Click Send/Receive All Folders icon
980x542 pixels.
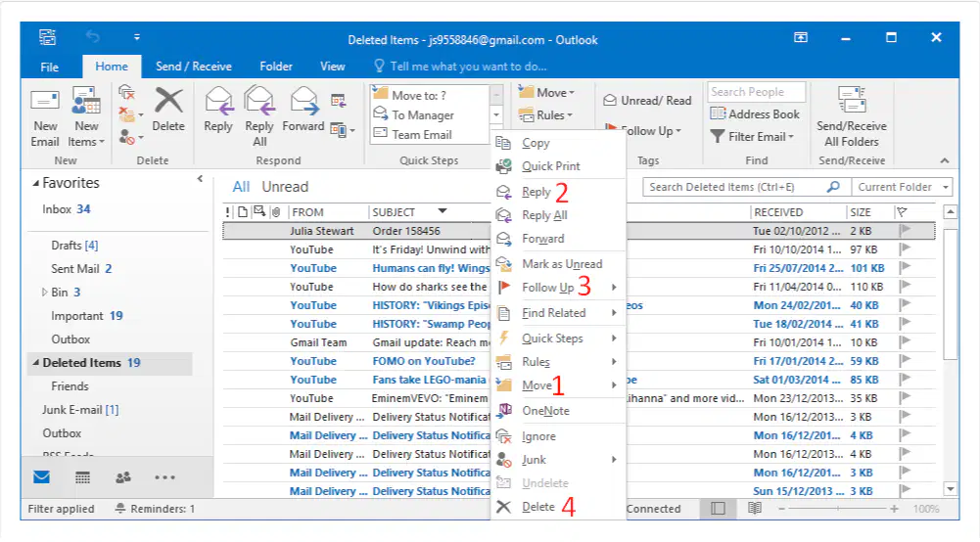point(851,101)
